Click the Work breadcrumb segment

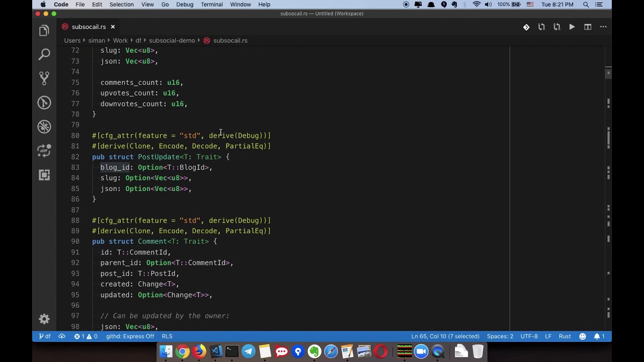click(x=120, y=40)
